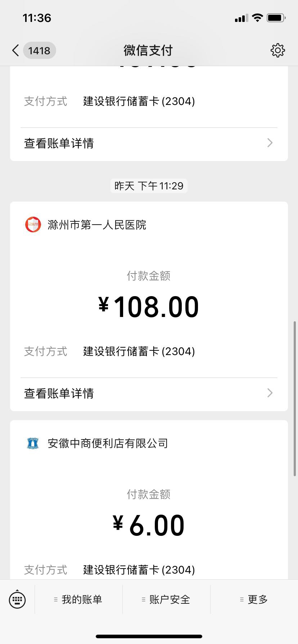Screen dimensions: 298x644
Task: View 查看账单详情 for hospital payment
Action: tap(59, 394)
